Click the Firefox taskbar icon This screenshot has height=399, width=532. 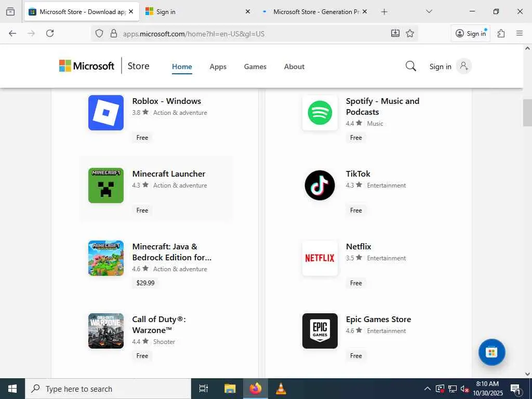(256, 389)
